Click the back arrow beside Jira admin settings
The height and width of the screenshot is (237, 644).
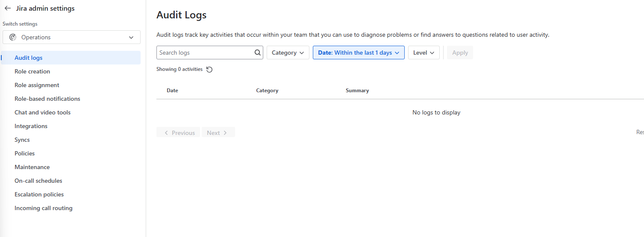click(8, 8)
